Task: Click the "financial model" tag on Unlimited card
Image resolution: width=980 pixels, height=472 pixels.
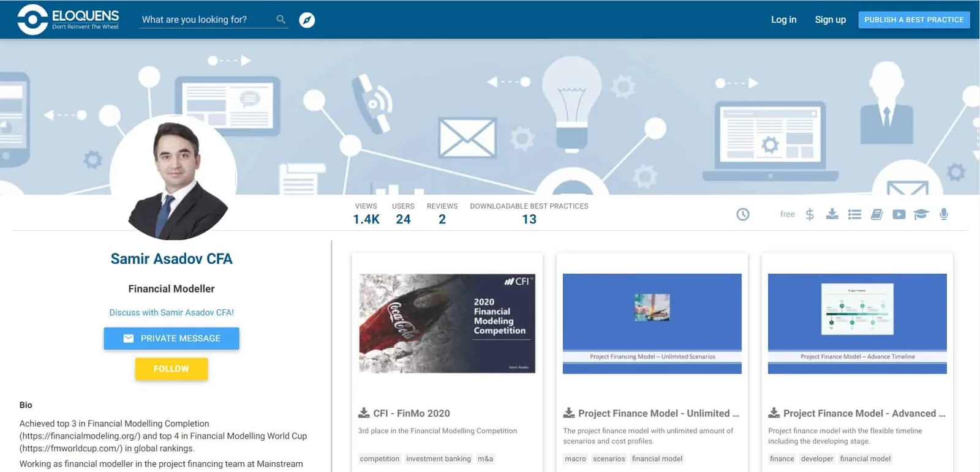Action: tap(657, 459)
